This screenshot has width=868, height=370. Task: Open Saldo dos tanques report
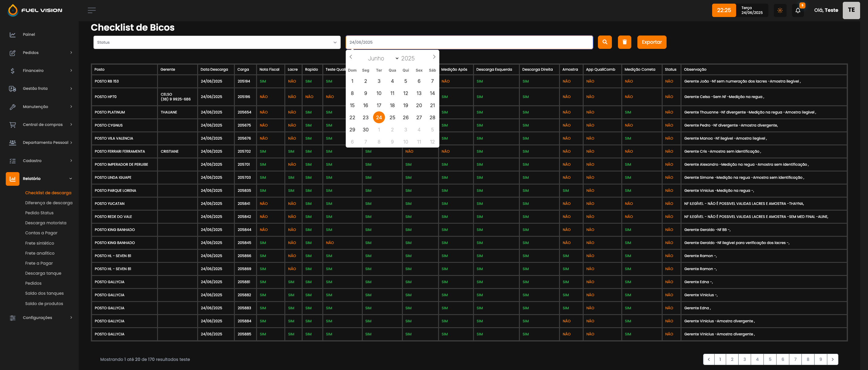coord(44,294)
